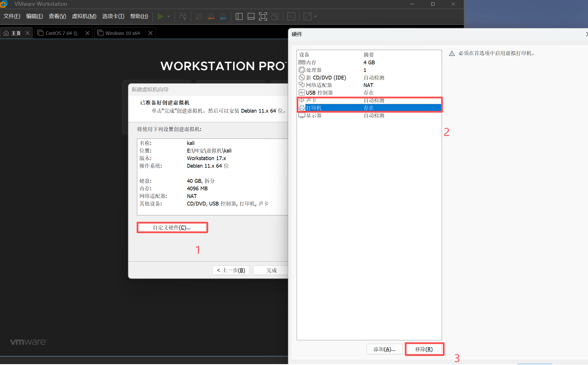Revert the VM to its snapshot
Image resolution: width=588 pixels, height=365 pixels.
click(x=211, y=16)
